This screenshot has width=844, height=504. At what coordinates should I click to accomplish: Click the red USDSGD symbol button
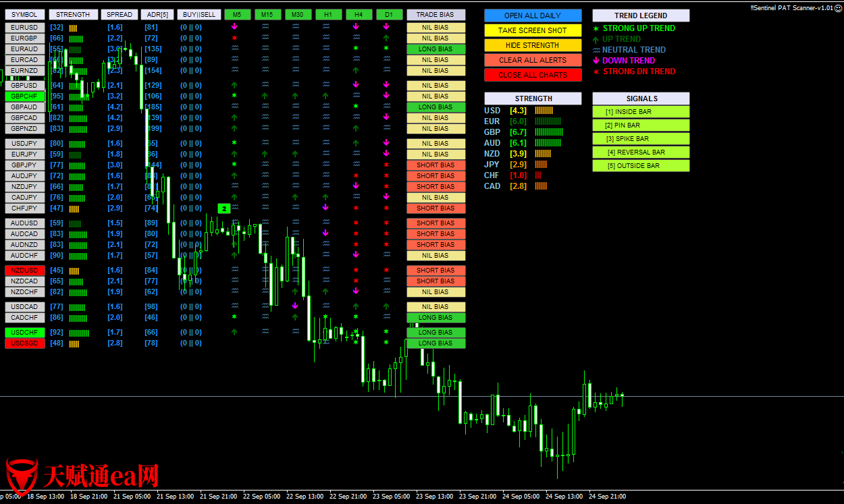point(25,343)
